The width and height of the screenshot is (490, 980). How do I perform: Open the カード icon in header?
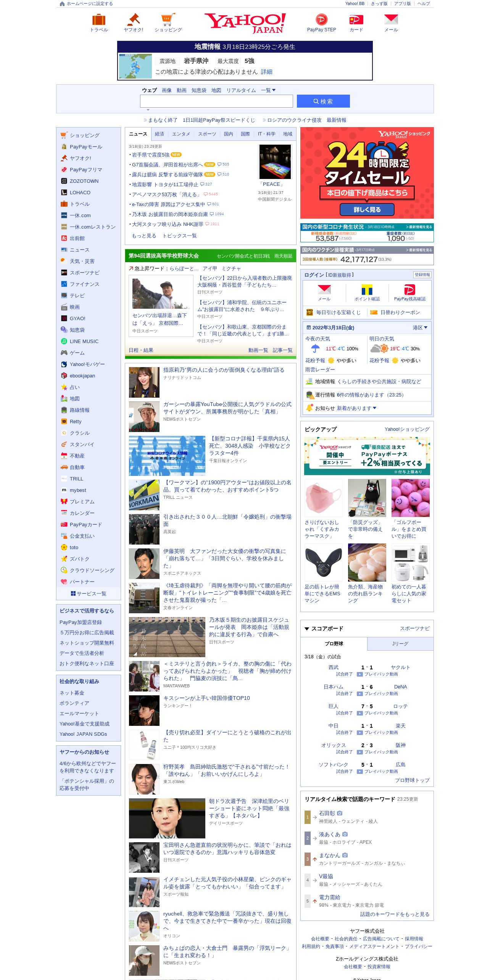pos(356,19)
